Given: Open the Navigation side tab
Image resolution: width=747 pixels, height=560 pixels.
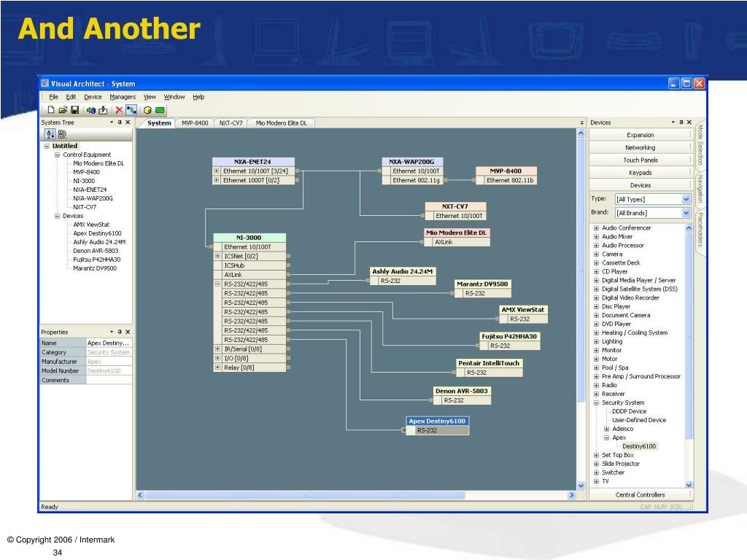Looking at the screenshot, I should click(700, 189).
